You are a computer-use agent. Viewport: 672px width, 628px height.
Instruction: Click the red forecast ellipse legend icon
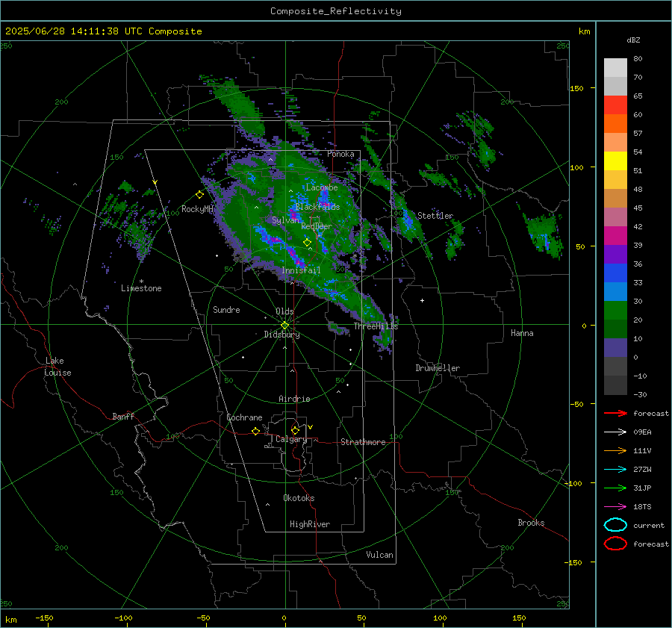[615, 544]
